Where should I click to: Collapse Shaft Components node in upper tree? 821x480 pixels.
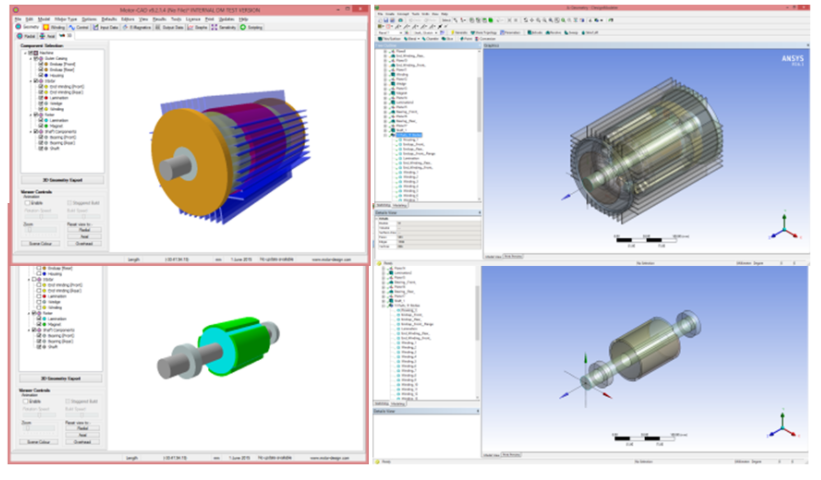click(x=33, y=131)
